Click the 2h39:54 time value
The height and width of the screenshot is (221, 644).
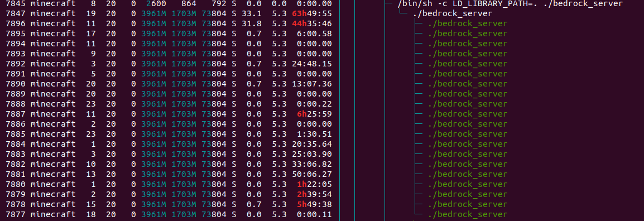point(314,194)
